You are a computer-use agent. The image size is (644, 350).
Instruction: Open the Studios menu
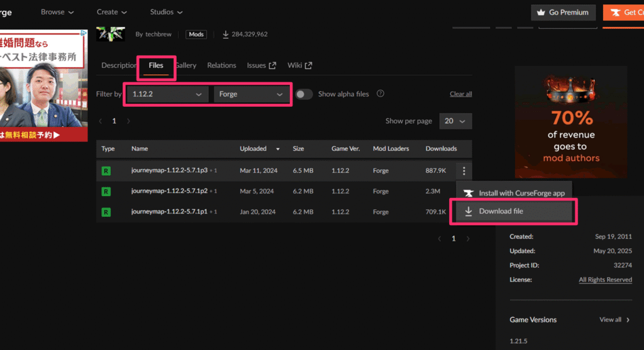(x=166, y=12)
